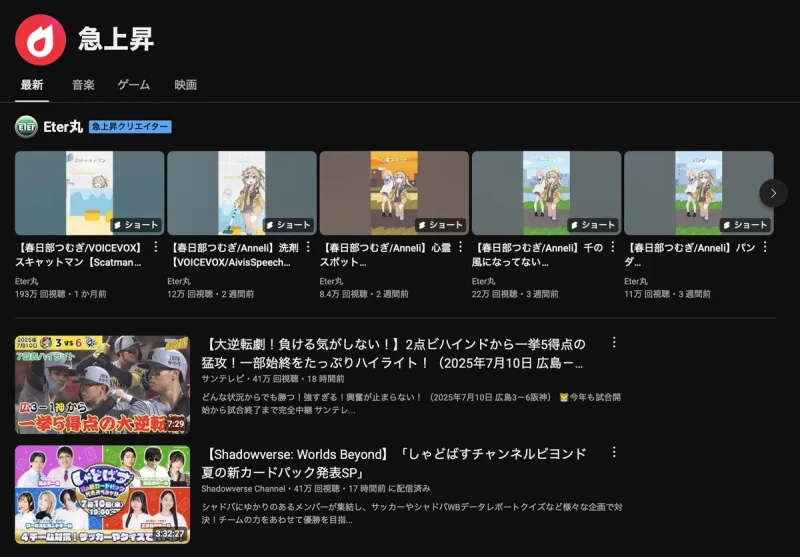Click Eter丸 under the 洗剤 short
This screenshot has width=800, height=557.
point(179,281)
